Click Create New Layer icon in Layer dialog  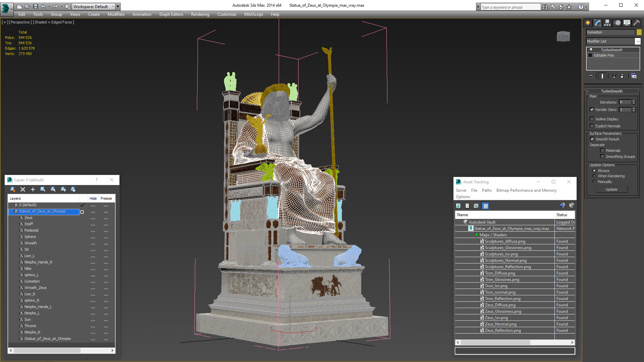(13, 189)
